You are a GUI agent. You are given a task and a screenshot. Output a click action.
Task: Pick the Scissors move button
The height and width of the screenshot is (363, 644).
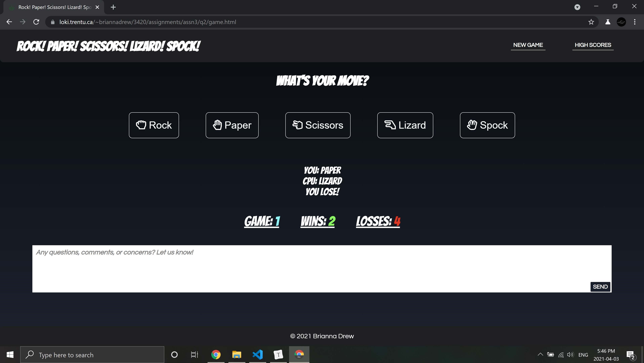[318, 125]
